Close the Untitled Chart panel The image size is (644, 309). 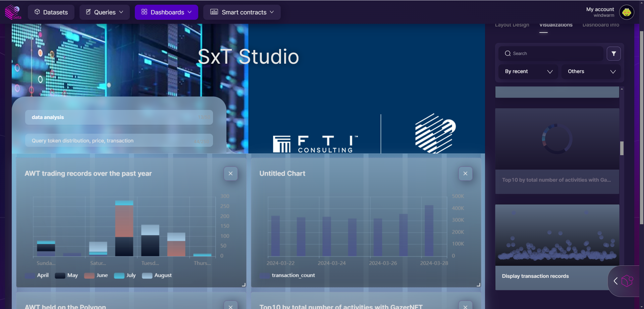point(465,174)
